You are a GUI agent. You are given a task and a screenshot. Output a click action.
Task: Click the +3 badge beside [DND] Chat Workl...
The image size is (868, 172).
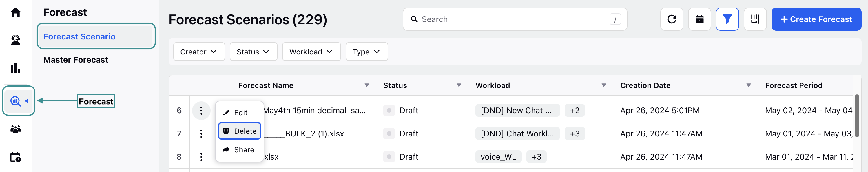pos(575,133)
